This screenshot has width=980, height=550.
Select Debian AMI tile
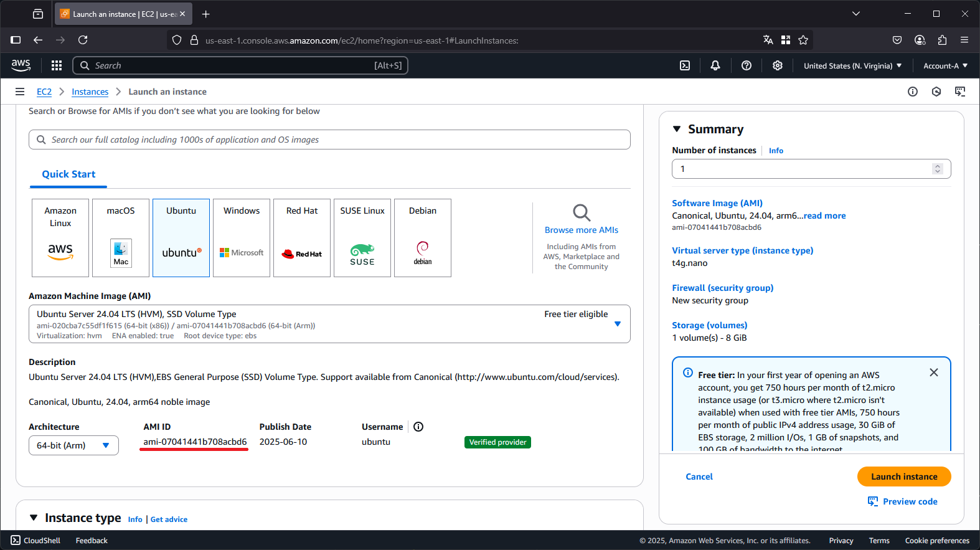pos(423,238)
